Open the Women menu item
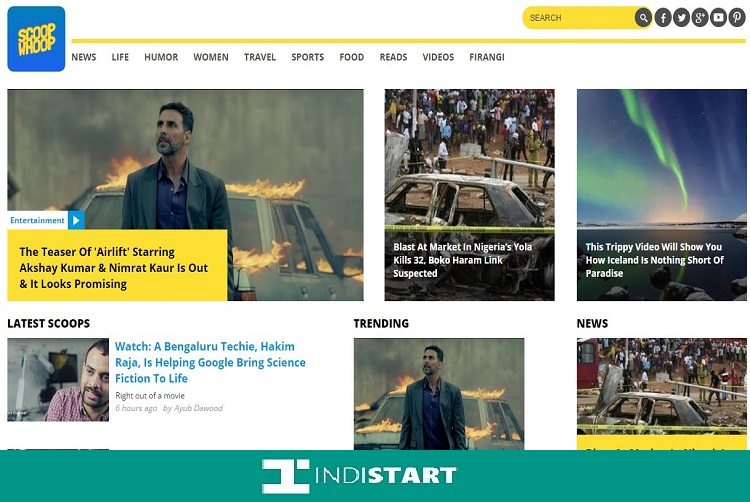The width and height of the screenshot is (750, 502). coord(211,57)
